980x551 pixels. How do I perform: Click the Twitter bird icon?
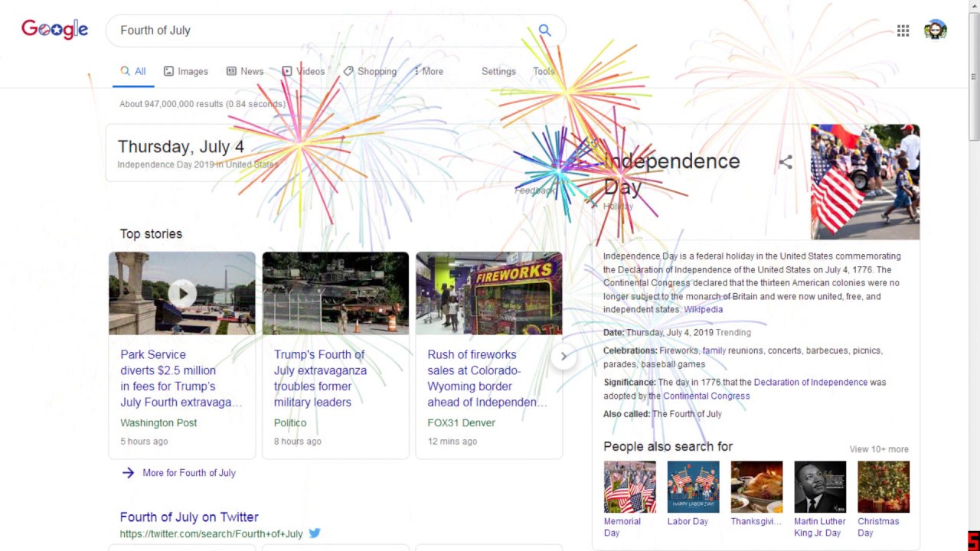(x=315, y=533)
